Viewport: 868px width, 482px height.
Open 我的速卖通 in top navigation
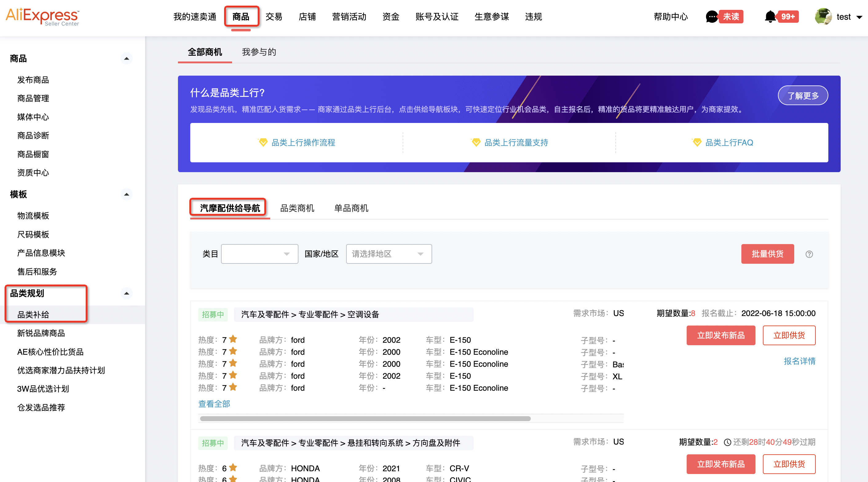195,17
